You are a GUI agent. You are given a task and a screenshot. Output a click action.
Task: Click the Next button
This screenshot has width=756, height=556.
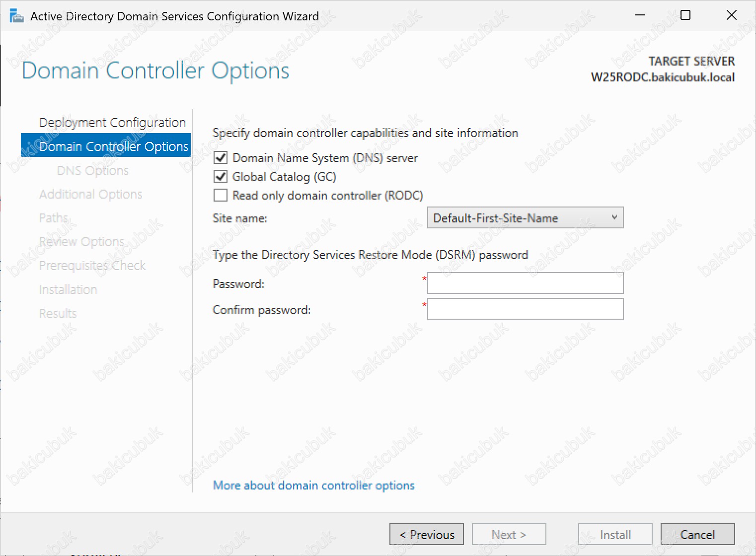pyautogui.click(x=509, y=535)
